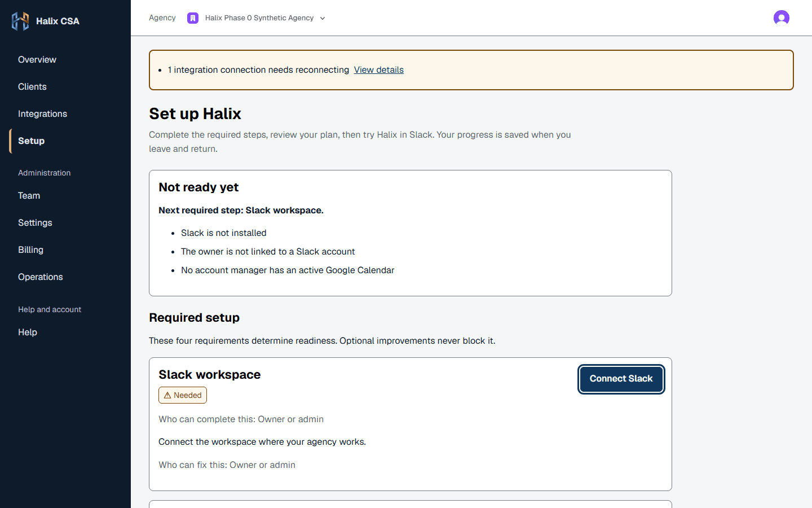812x508 pixels.
Task: Click the Halix CSA logo icon
Action: tap(20, 21)
